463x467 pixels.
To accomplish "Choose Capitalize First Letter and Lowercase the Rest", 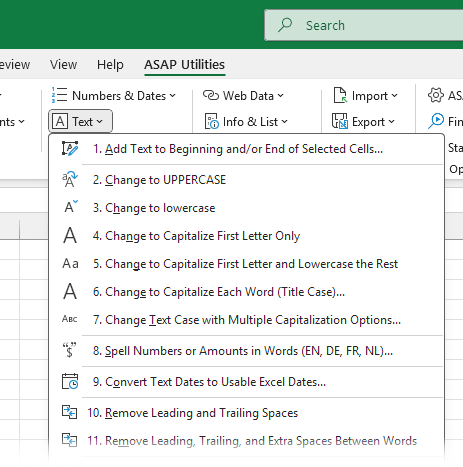I will point(247,264).
